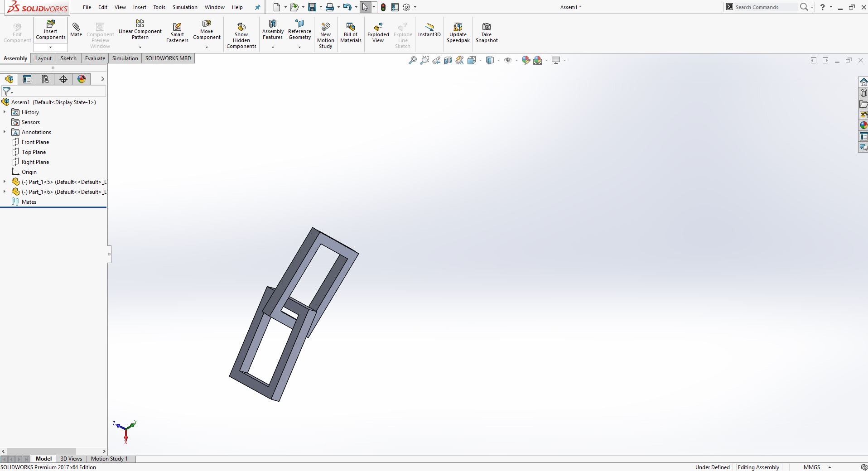Open Motion Study 1 at the bottom
Image resolution: width=868 pixels, height=471 pixels.
pos(109,459)
